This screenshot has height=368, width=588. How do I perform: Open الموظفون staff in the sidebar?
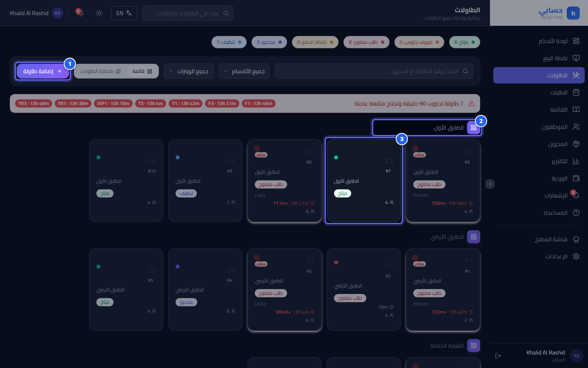coord(539,127)
